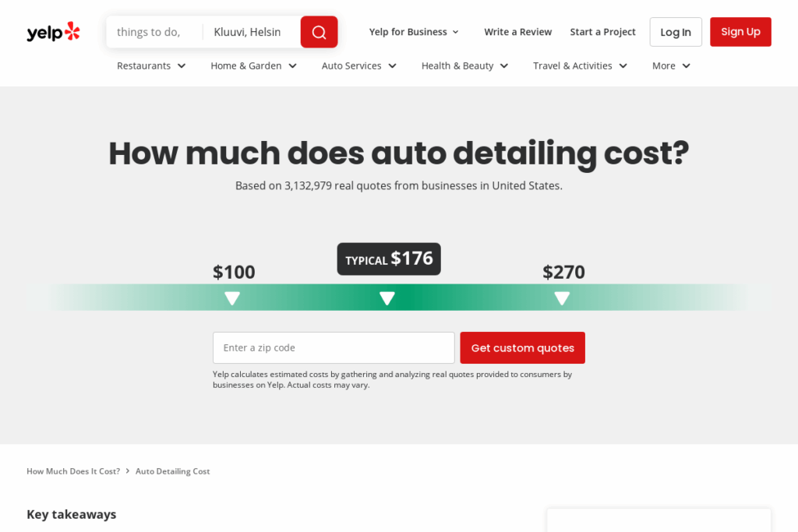Open the Home & Garden dropdown
798x532 pixels.
(x=252, y=66)
